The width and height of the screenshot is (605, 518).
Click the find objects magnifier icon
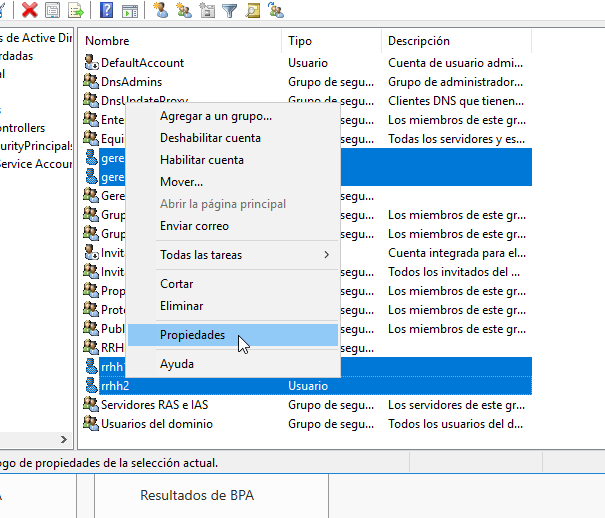253,10
